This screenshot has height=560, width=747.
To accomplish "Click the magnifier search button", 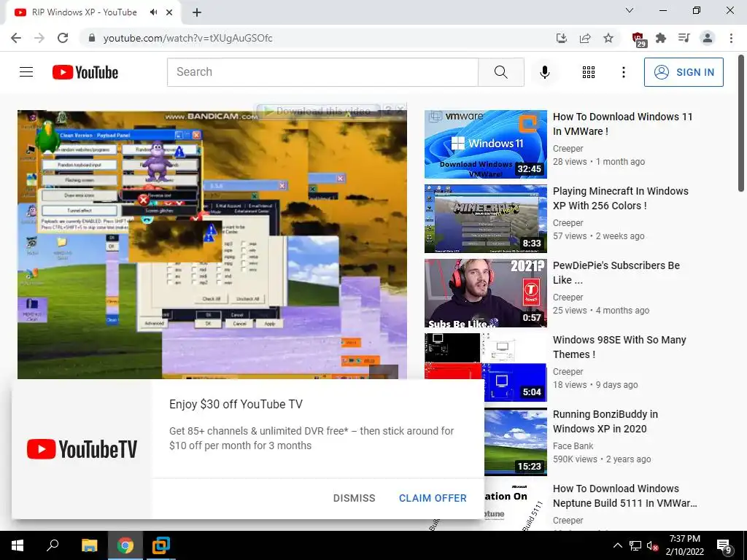I will pos(501,72).
